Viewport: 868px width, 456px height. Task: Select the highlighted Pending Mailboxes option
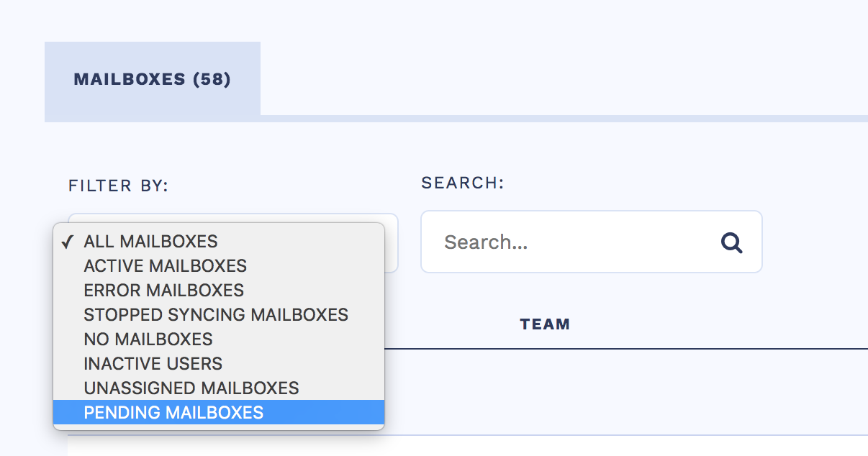[x=173, y=413]
